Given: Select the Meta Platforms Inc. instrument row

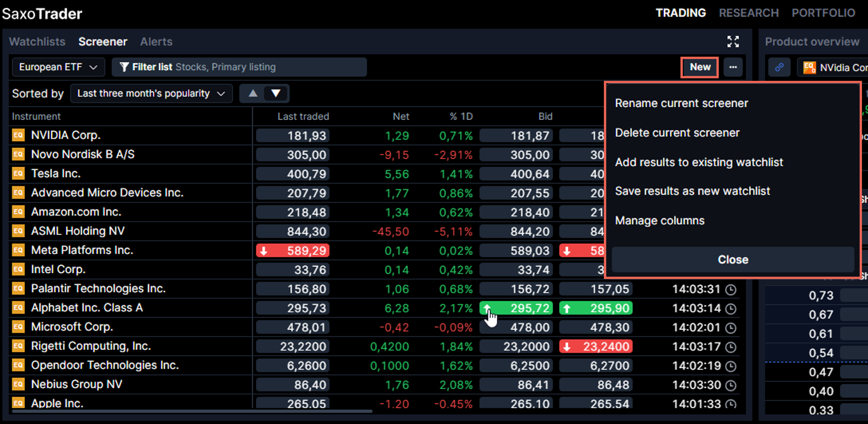Looking at the screenshot, I should (x=82, y=250).
